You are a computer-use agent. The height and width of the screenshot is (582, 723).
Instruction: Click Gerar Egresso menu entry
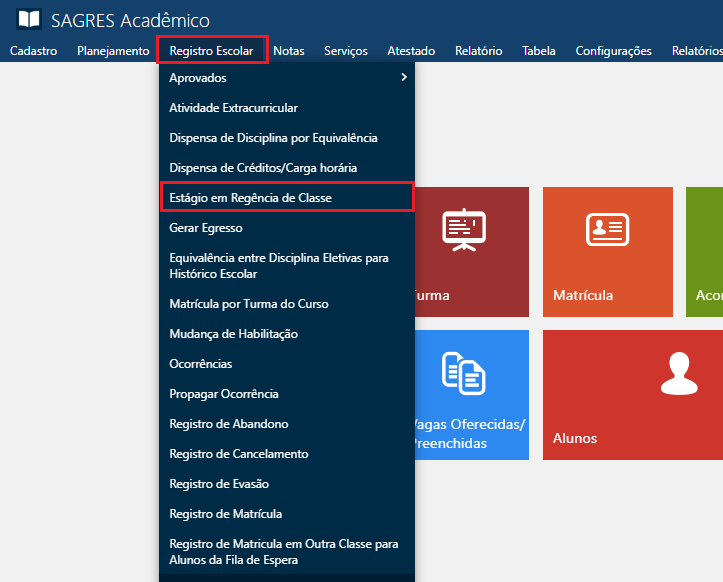point(206,228)
